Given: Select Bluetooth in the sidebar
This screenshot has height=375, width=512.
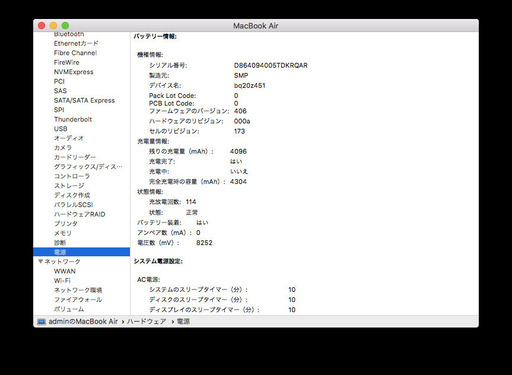Looking at the screenshot, I should click(x=69, y=34).
